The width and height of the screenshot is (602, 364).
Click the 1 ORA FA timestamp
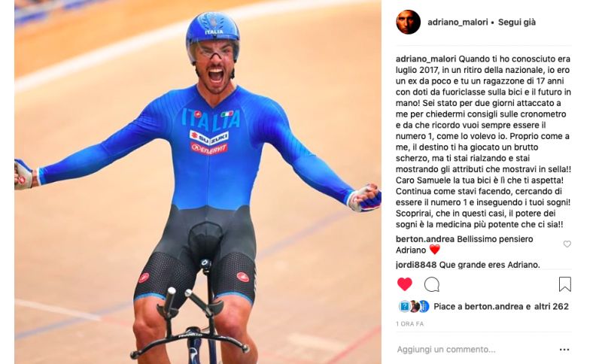[x=409, y=323]
